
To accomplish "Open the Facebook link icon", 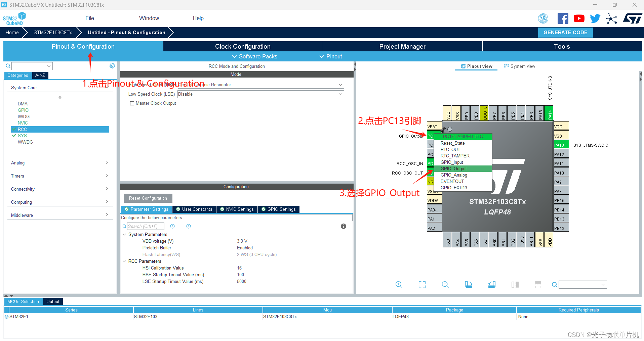I will pos(563,18).
